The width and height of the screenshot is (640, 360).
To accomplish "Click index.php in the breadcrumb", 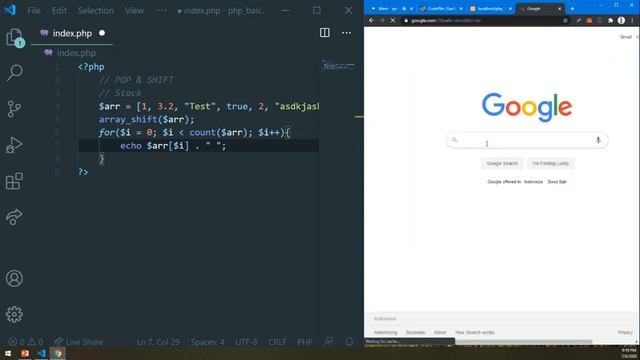I will [x=76, y=53].
